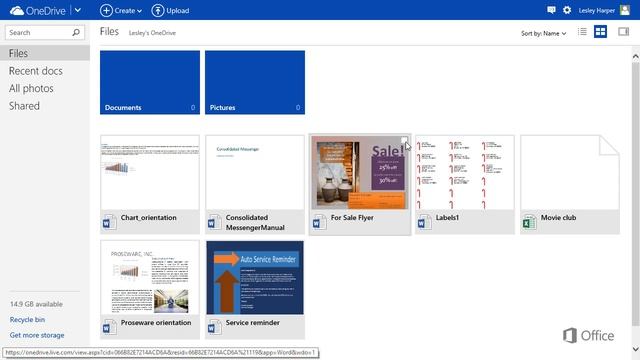Open Shared in the sidebar
Screen dimensions: 640x360
pyautogui.click(x=24, y=106)
